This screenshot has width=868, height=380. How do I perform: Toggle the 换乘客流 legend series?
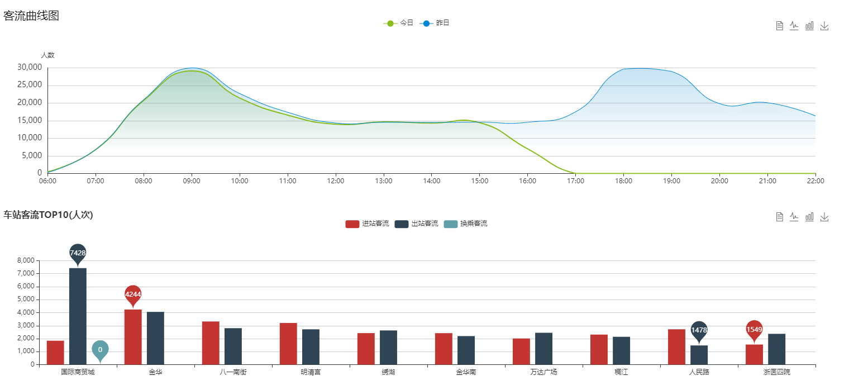(x=465, y=224)
